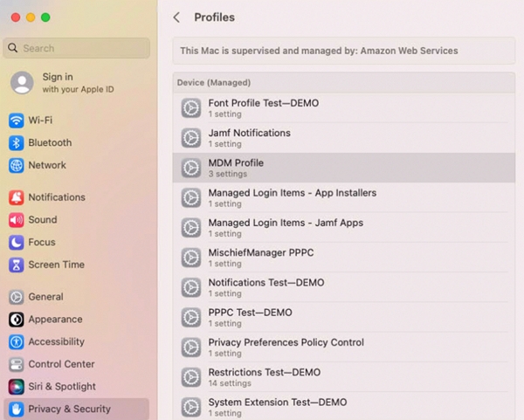Click the Managed Login Items - Jamf Apps icon
524x420 pixels.
pyautogui.click(x=191, y=228)
